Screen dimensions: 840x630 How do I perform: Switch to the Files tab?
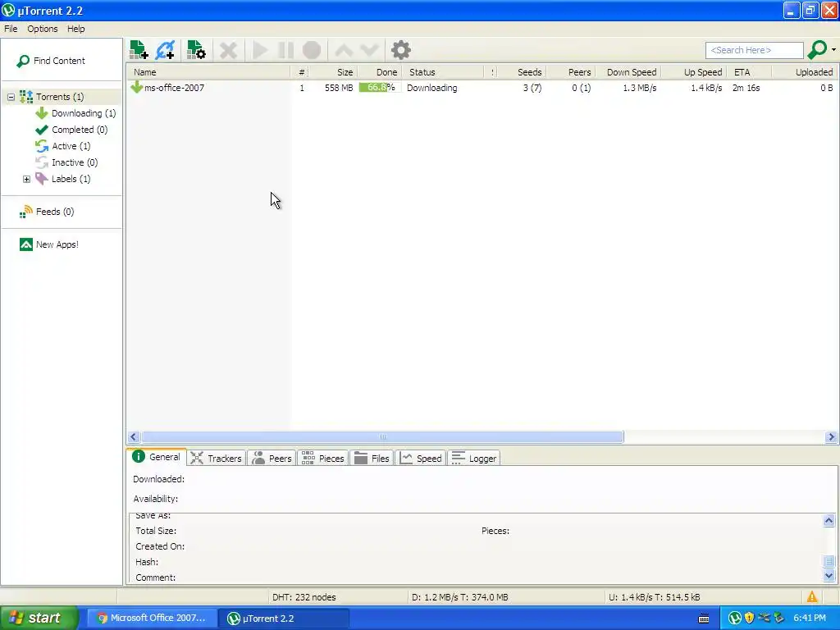[x=372, y=459]
